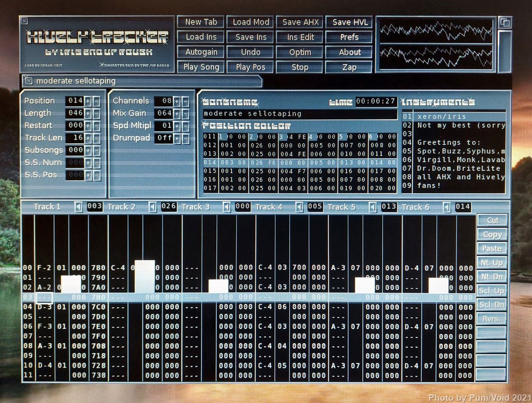Decrease Length using its minus button
The height and width of the screenshot is (403, 532).
pos(97,113)
